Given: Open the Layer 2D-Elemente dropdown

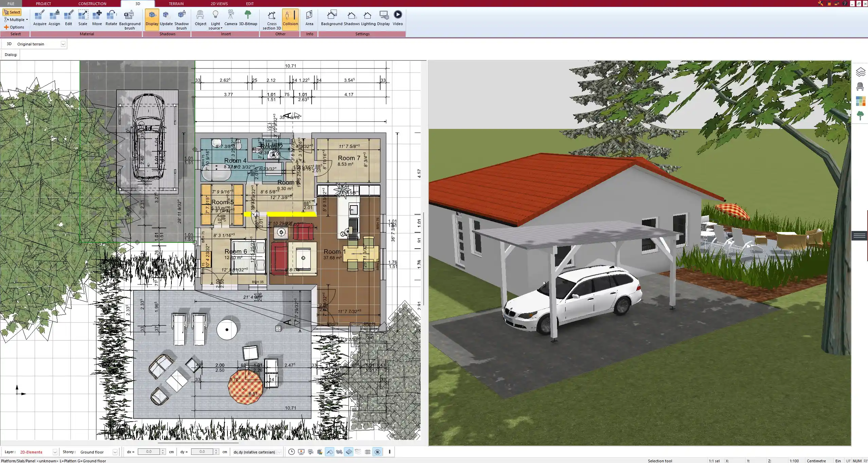Looking at the screenshot, I should tap(55, 452).
